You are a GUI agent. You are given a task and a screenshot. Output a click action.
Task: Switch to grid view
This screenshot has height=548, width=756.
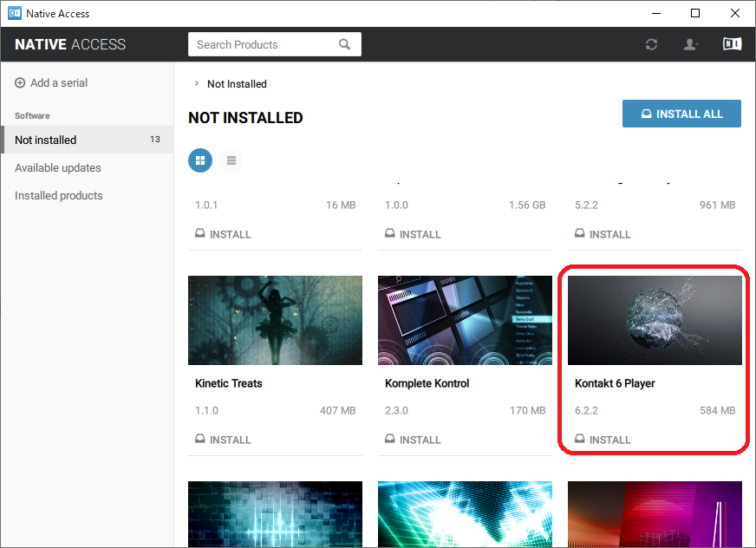[200, 160]
